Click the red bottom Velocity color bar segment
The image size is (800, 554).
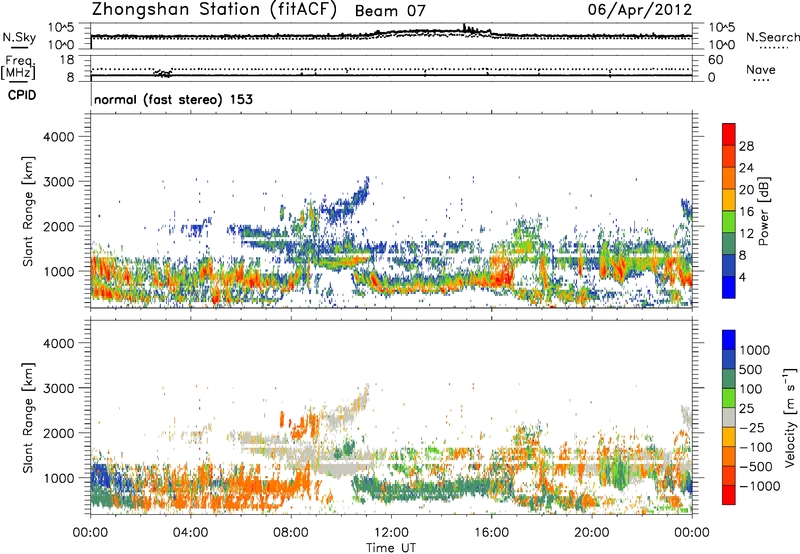729,495
